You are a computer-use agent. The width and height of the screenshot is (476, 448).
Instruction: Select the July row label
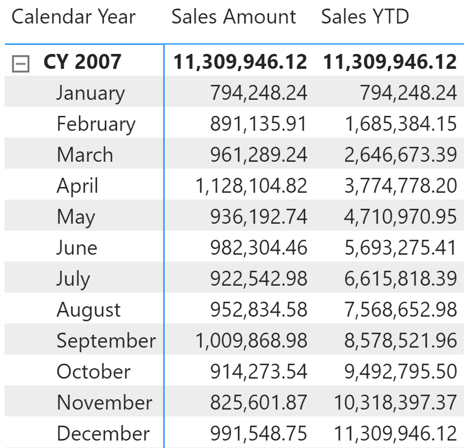coord(73,279)
